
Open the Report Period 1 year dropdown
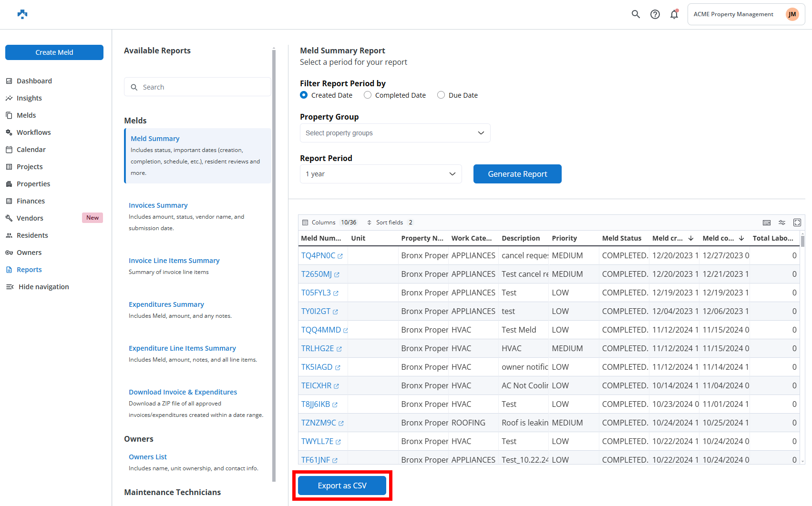point(380,174)
